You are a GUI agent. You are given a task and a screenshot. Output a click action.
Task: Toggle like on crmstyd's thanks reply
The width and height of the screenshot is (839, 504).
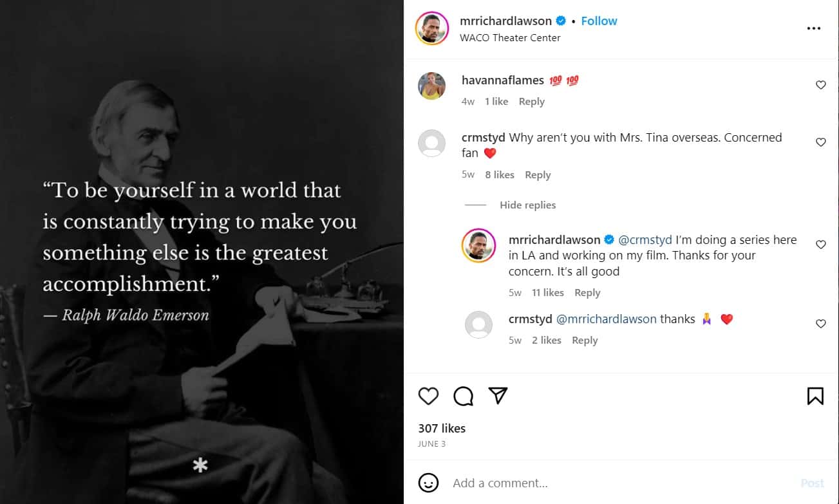coord(820,324)
